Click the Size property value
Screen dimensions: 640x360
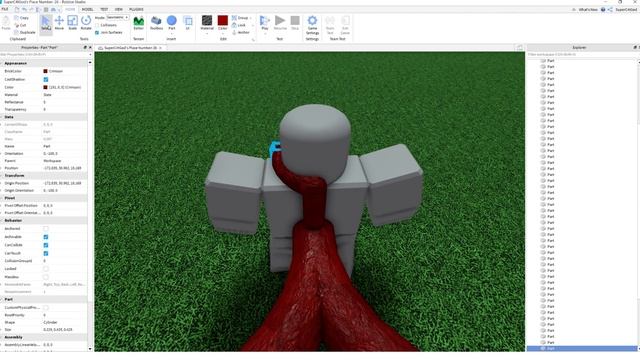tap(58, 330)
